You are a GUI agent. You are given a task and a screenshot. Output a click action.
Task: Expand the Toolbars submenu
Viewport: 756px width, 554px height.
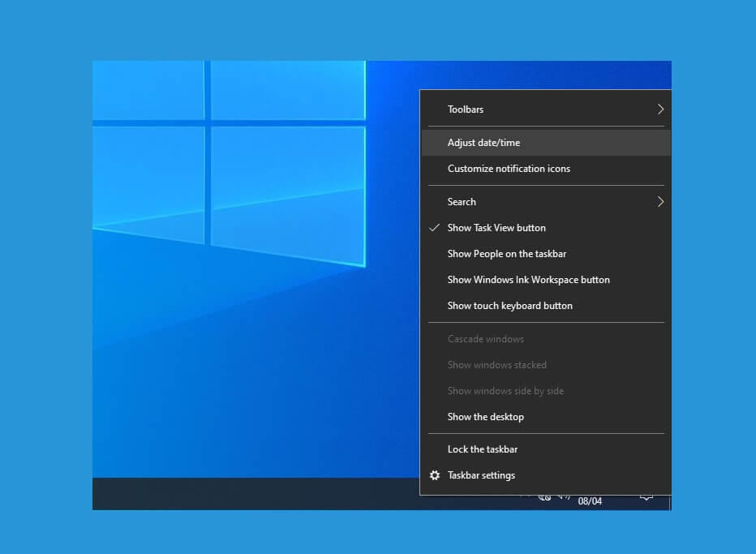coord(547,109)
